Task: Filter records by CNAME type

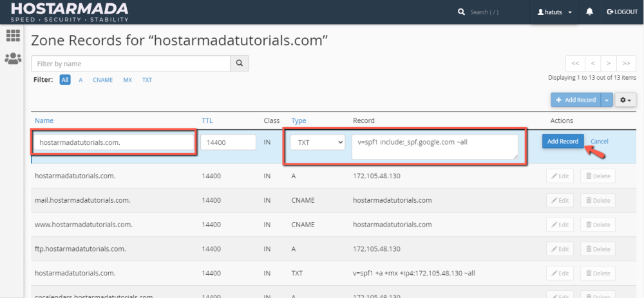Action: 102,80
